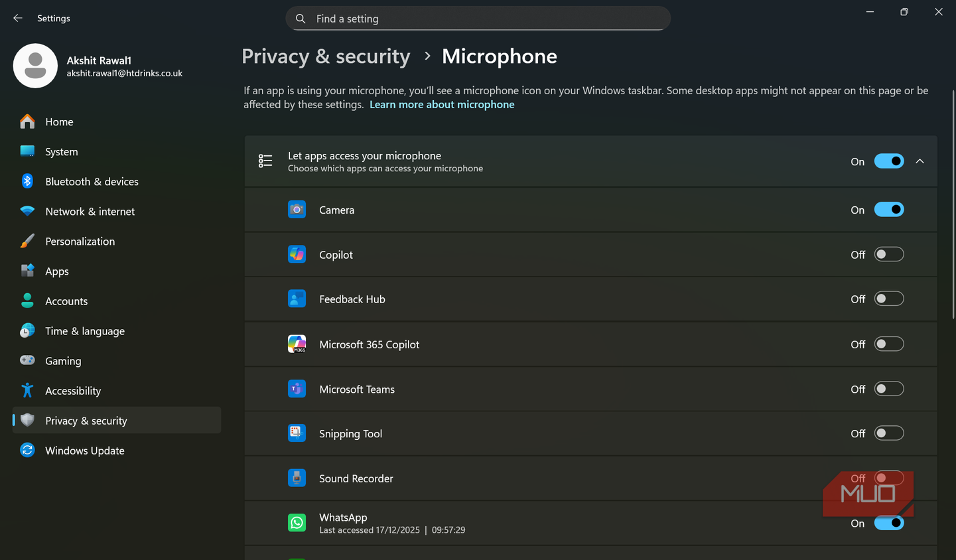Click the Accessibility figure icon

(27, 390)
